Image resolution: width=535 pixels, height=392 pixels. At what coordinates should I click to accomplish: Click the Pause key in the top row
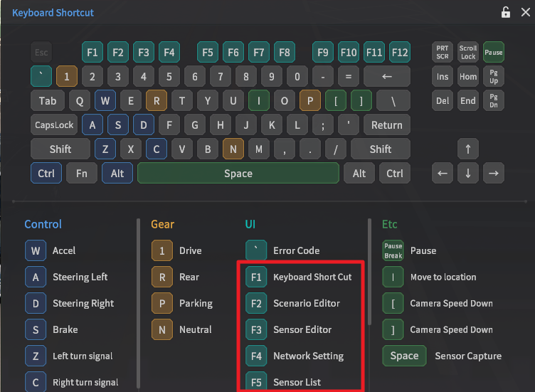point(493,52)
